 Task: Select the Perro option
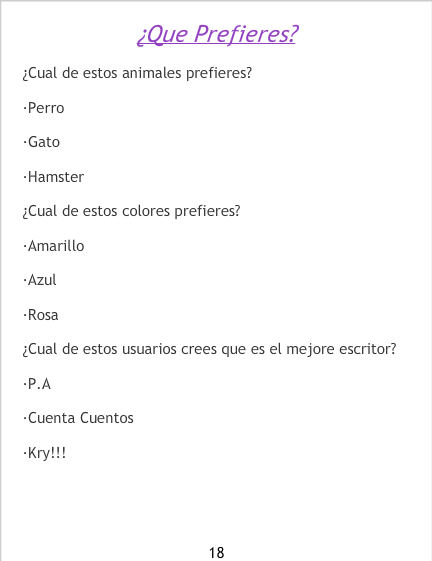pos(44,108)
